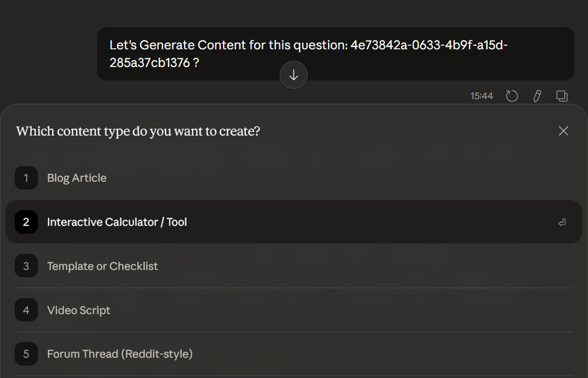The image size is (588, 378).
Task: Click the "Let's Generate Content" message line
Action: (308, 45)
